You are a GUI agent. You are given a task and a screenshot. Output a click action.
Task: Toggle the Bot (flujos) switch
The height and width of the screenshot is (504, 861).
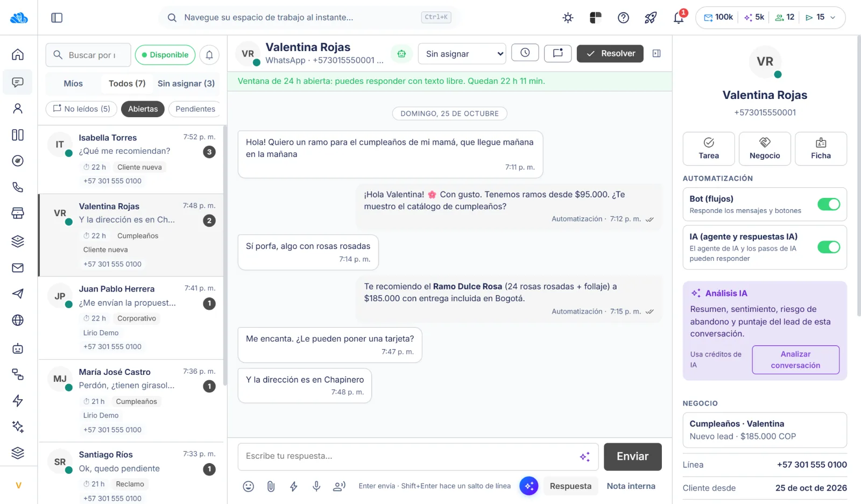pyautogui.click(x=829, y=204)
